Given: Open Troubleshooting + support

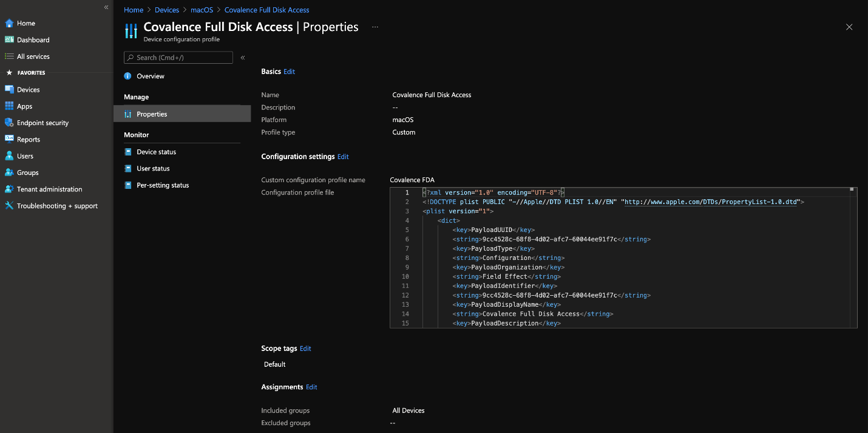Looking at the screenshot, I should click(57, 206).
